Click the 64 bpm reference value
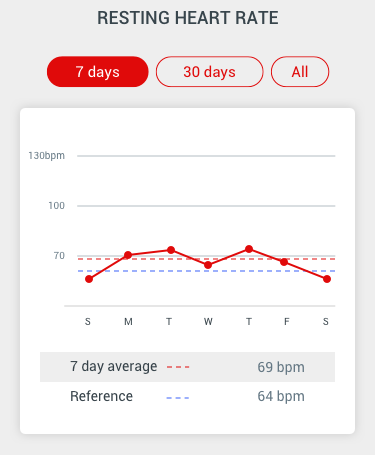Viewport: 375px width, 455px height. coord(281,396)
